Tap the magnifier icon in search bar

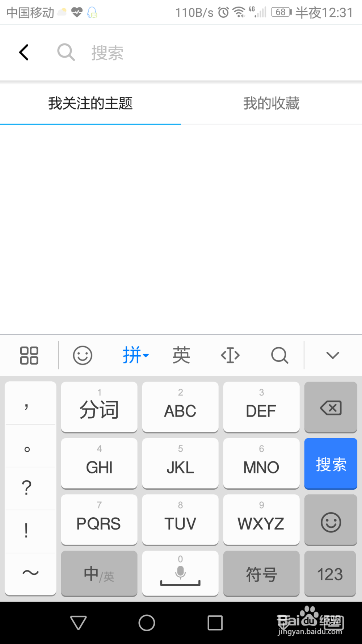[x=66, y=53]
